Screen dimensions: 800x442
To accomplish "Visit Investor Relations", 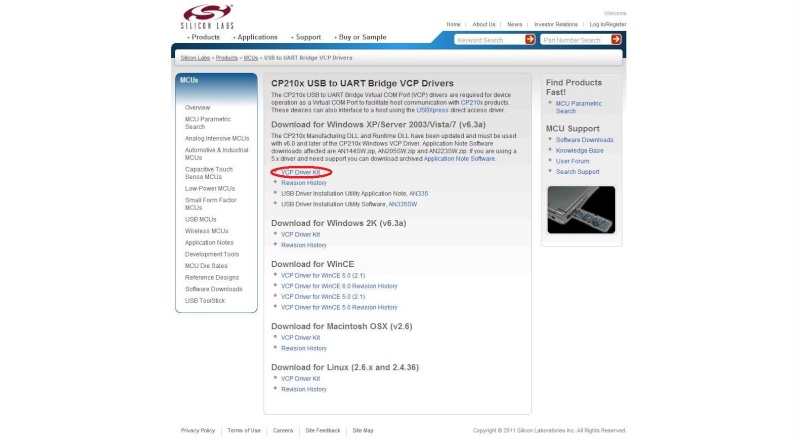I will [x=556, y=24].
